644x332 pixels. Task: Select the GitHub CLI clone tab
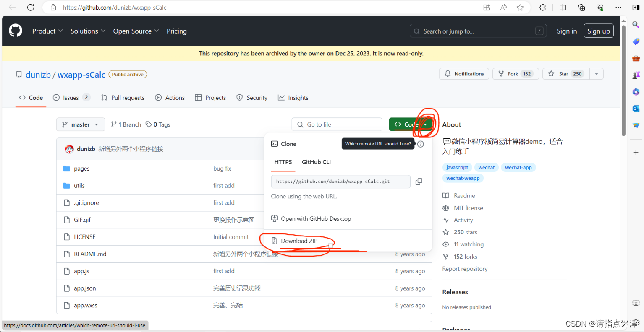pos(316,162)
